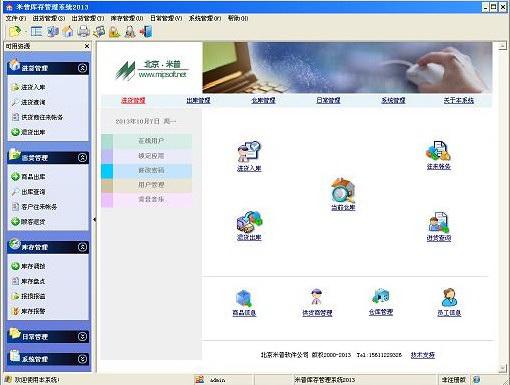Click 出库管理 link in the page navigation
This screenshot has height=385, width=510.
pos(198,100)
